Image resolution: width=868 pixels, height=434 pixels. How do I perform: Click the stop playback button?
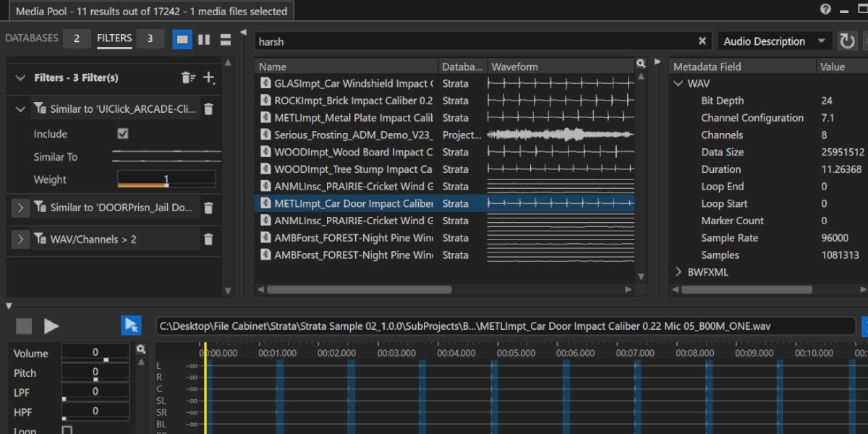pyautogui.click(x=24, y=326)
